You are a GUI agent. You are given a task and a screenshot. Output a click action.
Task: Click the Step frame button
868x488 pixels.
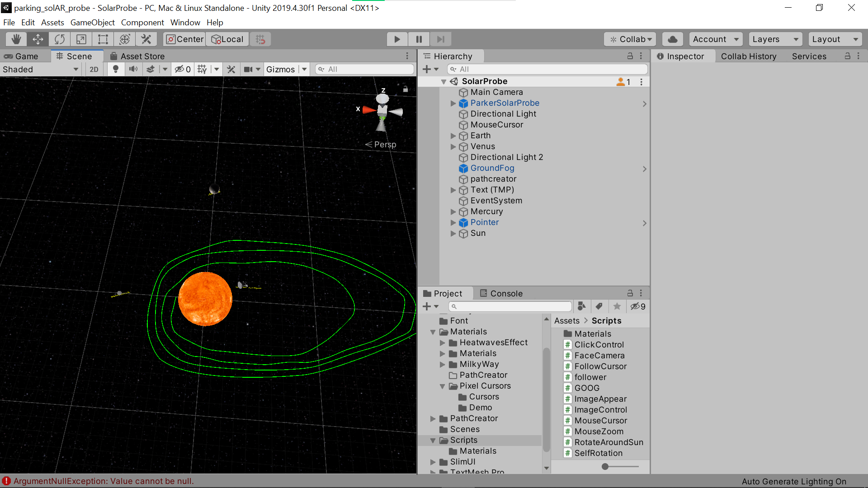click(440, 39)
